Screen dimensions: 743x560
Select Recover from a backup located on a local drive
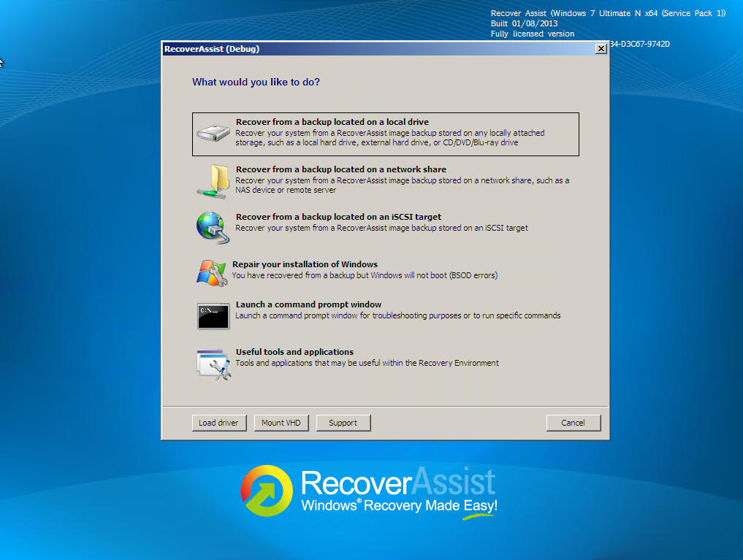coord(385,134)
